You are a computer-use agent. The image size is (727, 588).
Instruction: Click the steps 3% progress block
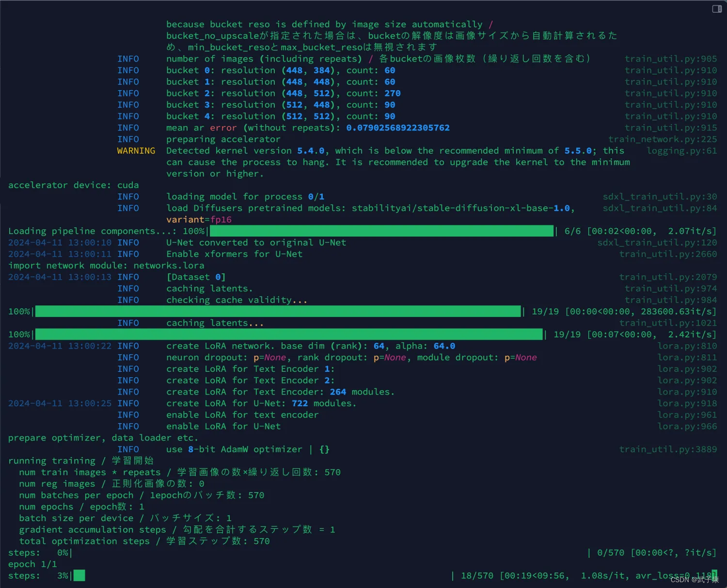79,575
